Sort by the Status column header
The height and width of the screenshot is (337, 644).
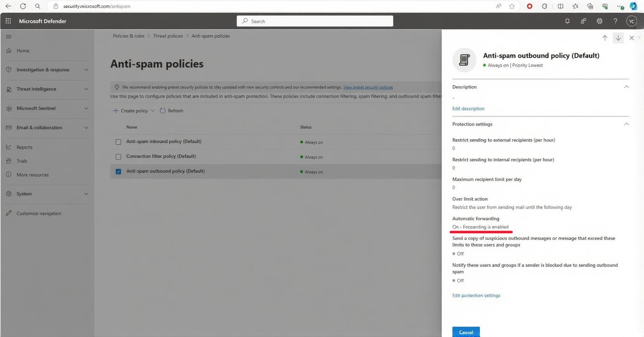306,127
